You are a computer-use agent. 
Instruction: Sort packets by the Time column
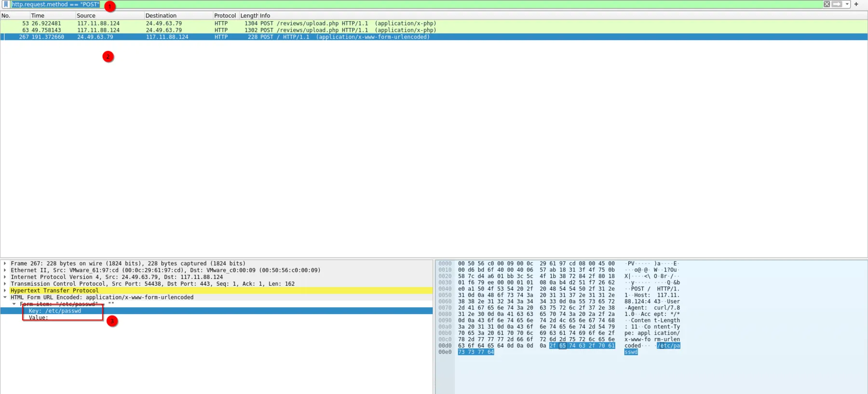click(52, 15)
